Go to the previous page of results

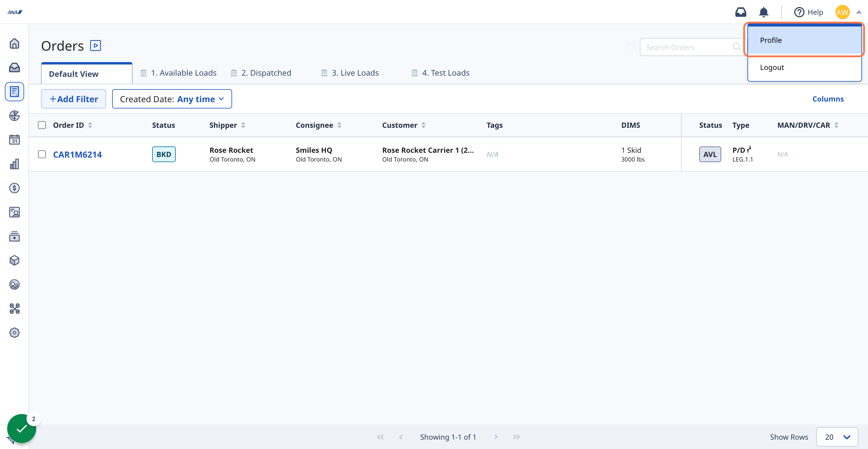tap(401, 437)
